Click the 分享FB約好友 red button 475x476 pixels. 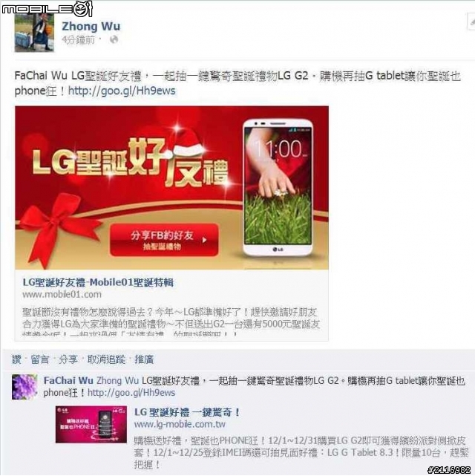coord(164,240)
